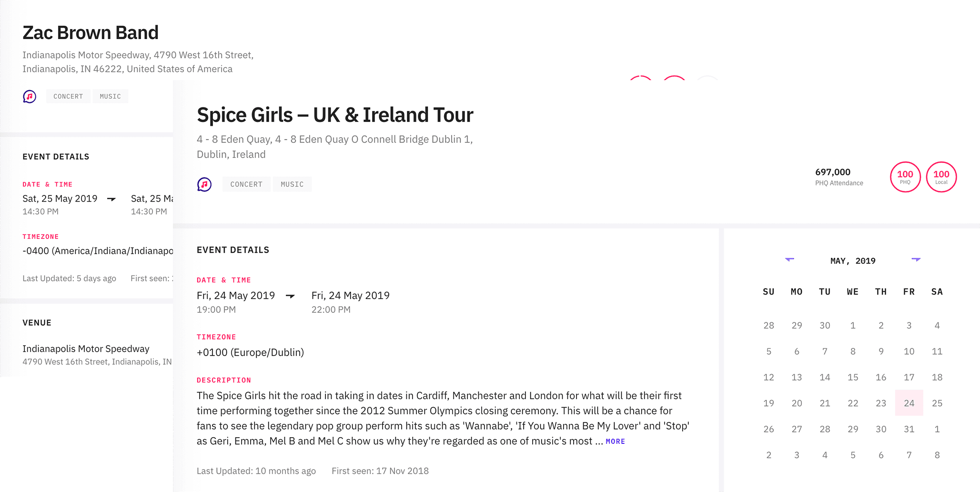Pick May 31 on the calendar
980x492 pixels.
[x=909, y=429]
